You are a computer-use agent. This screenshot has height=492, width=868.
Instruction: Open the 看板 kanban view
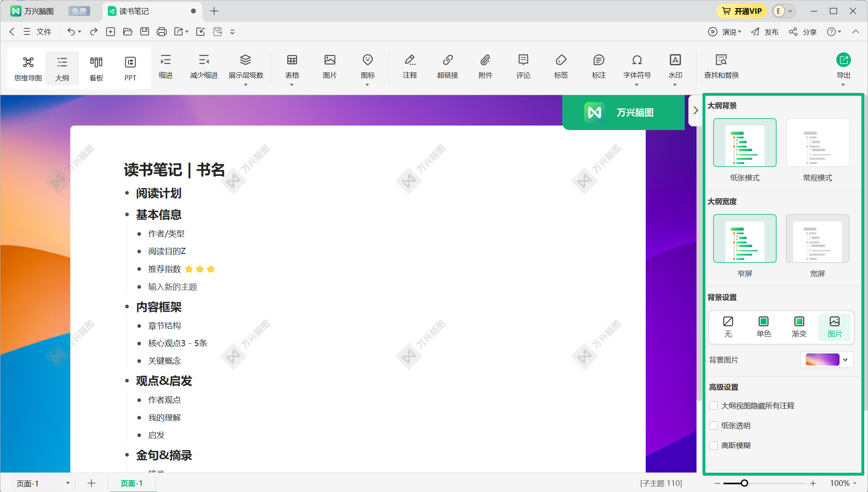click(x=96, y=68)
